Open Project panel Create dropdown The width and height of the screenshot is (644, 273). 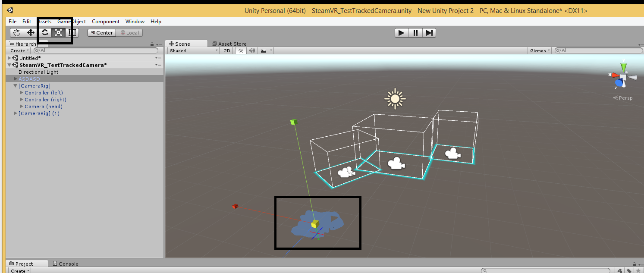pos(19,271)
